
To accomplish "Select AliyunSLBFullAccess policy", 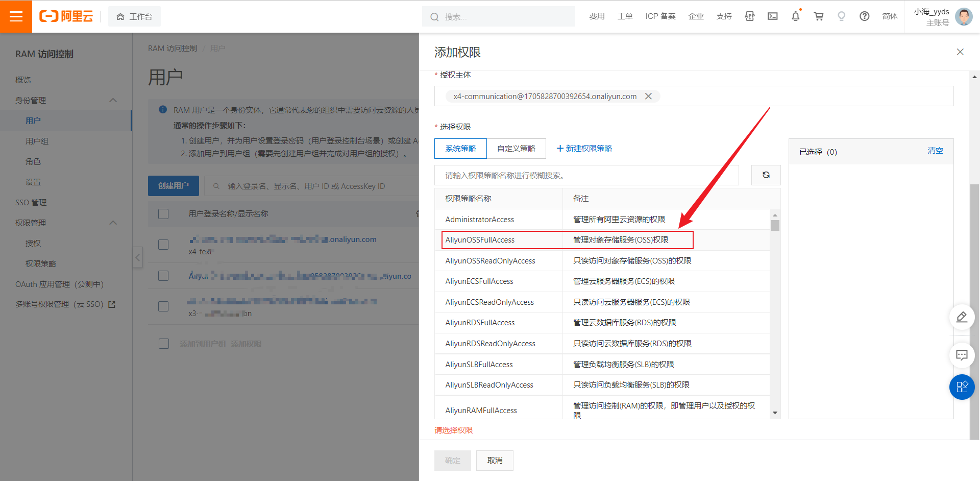I will tap(602, 365).
